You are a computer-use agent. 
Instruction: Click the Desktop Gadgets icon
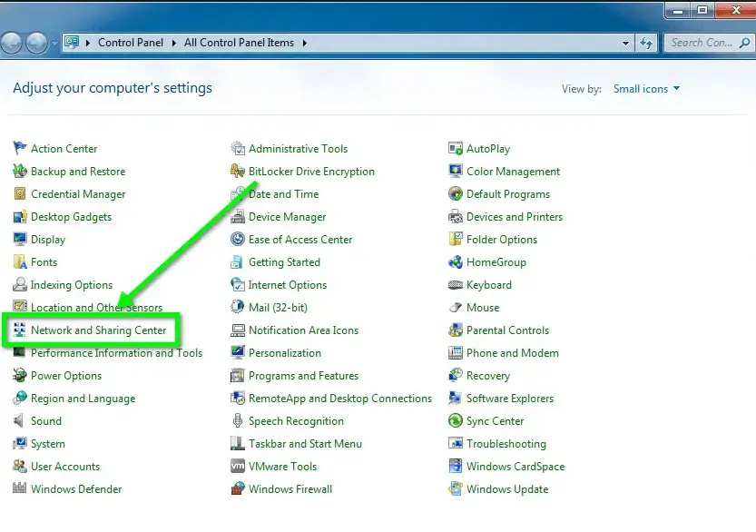coord(20,216)
